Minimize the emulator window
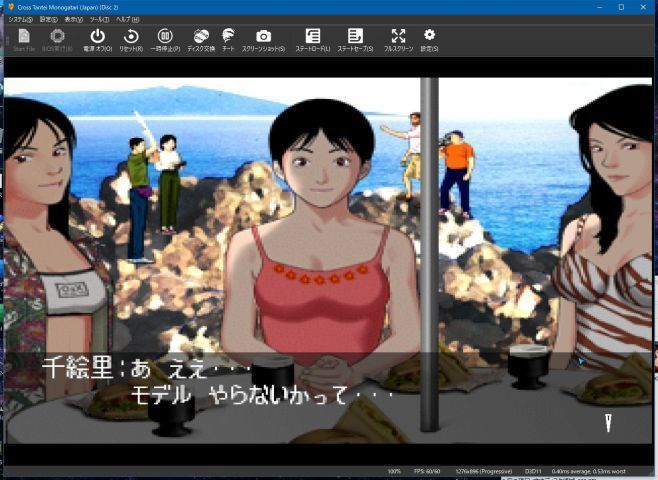 point(600,7)
